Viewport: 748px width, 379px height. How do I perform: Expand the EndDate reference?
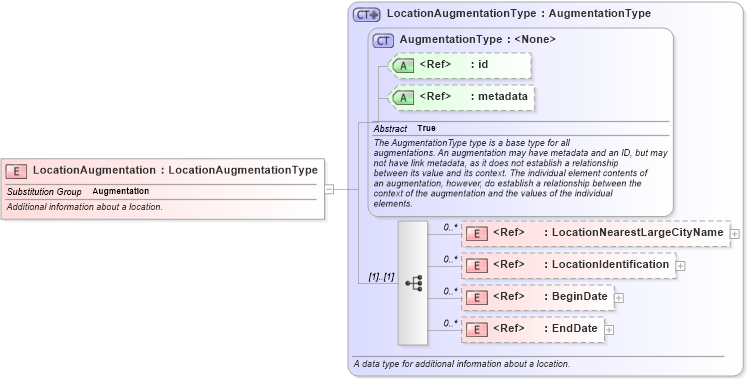pyautogui.click(x=609, y=330)
